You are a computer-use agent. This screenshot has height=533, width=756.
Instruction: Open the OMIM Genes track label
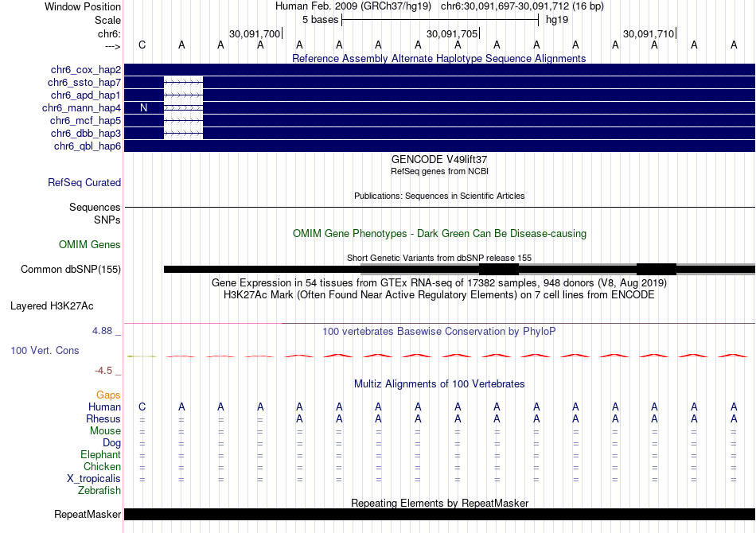point(90,244)
